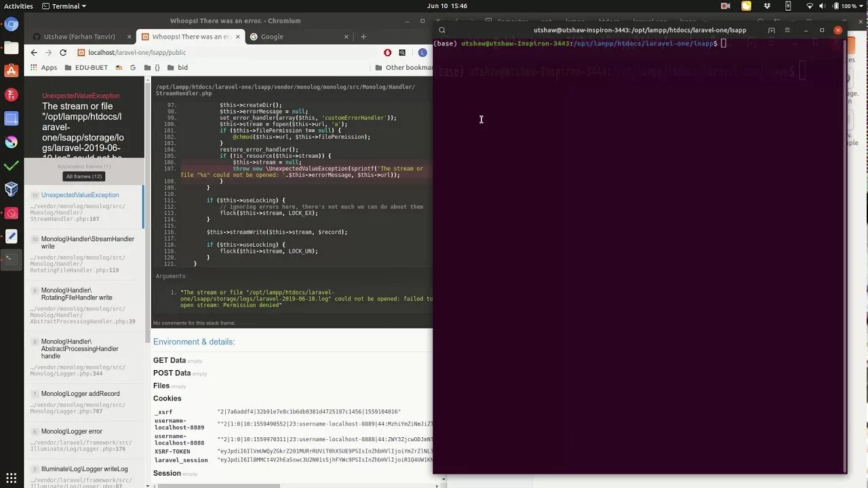Open a new Chromium tab
Viewport: 868px width, 488px height.
[363, 37]
